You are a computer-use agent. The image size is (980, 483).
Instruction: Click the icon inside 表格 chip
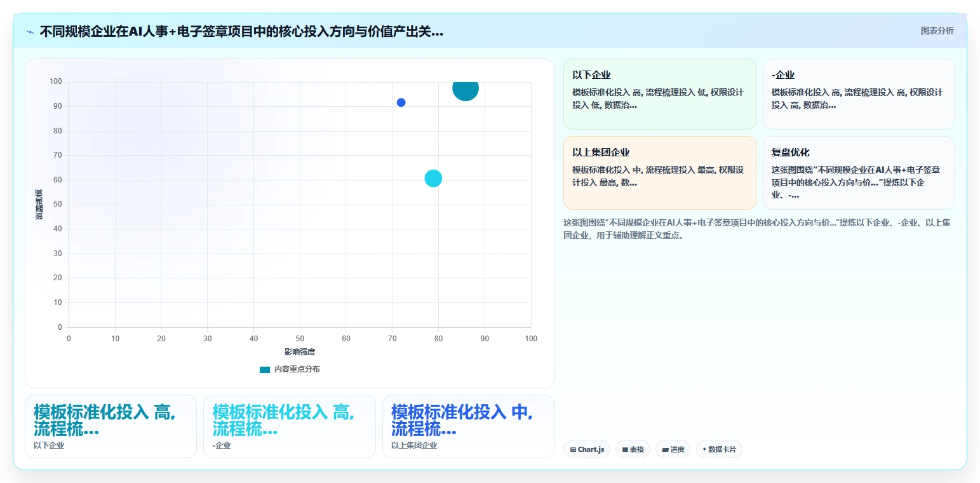tap(625, 449)
